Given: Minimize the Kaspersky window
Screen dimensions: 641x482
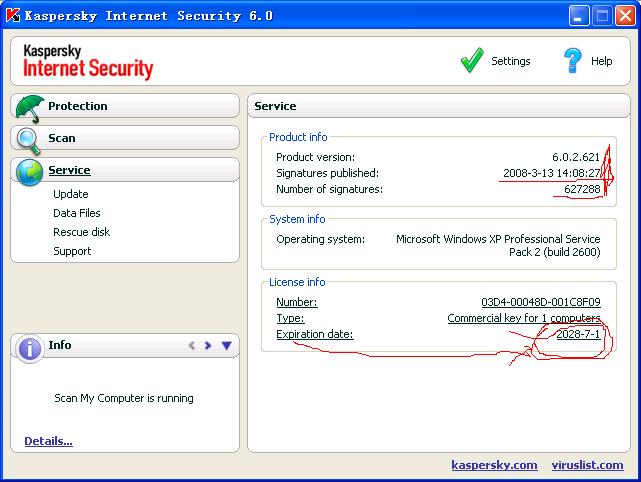Looking at the screenshot, I should pos(578,16).
